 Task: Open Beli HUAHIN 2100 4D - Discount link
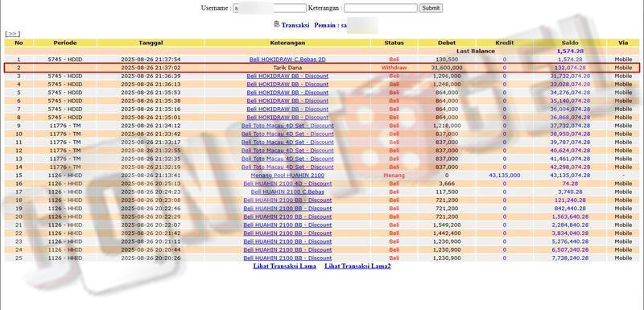click(287, 184)
